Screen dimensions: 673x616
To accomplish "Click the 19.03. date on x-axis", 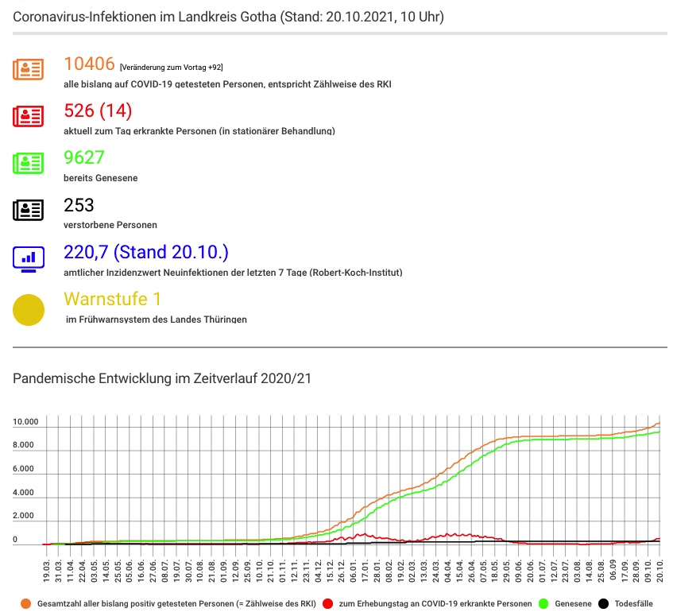I will pyautogui.click(x=46, y=571).
